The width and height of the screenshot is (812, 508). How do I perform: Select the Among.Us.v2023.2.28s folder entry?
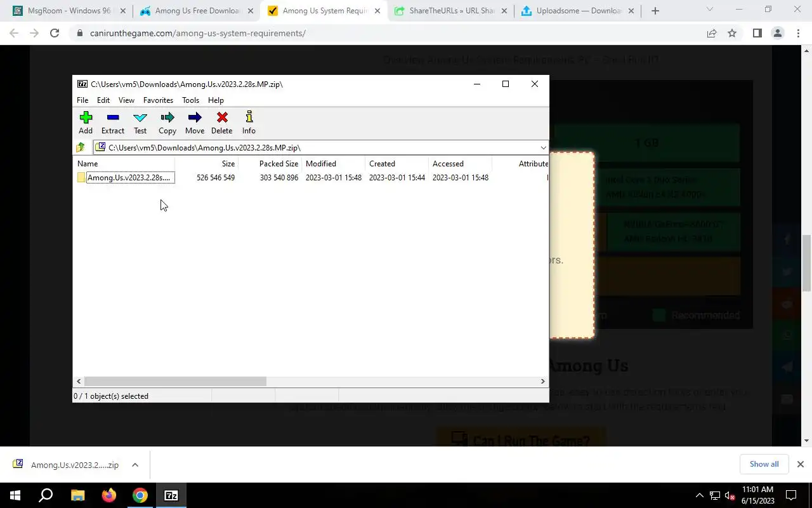[125, 178]
